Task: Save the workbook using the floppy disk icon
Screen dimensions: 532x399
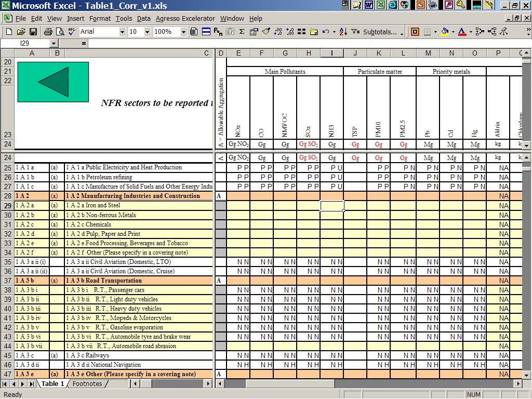Action: [33, 32]
